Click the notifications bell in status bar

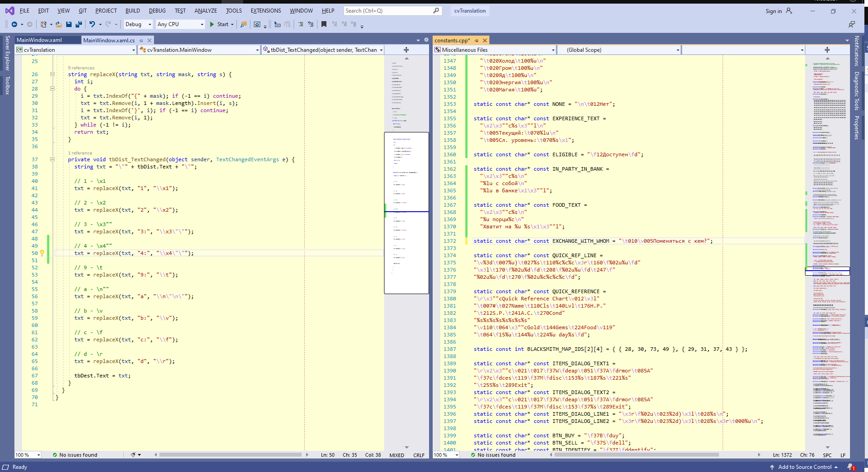click(x=850, y=467)
